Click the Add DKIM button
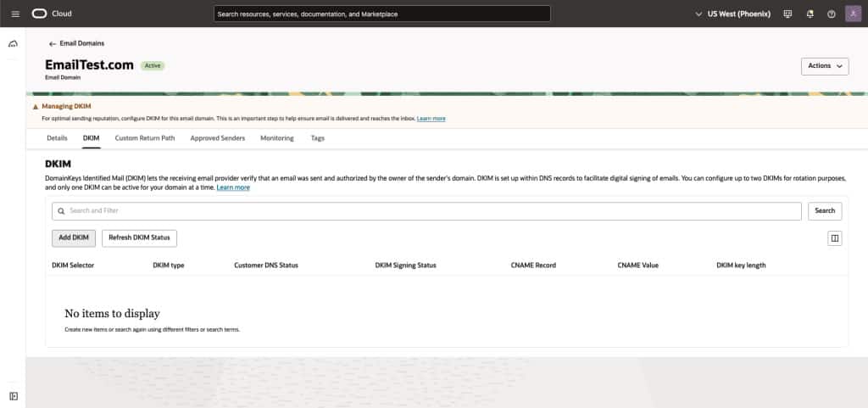868x408 pixels. click(74, 238)
